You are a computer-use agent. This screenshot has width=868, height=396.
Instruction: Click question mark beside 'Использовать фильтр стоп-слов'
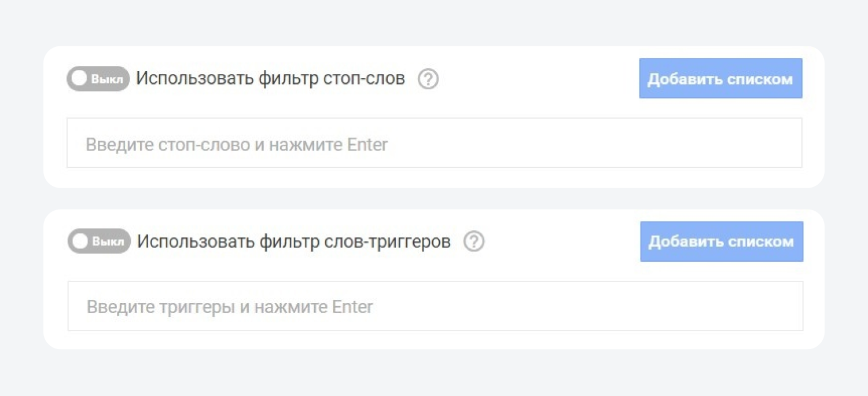[428, 79]
